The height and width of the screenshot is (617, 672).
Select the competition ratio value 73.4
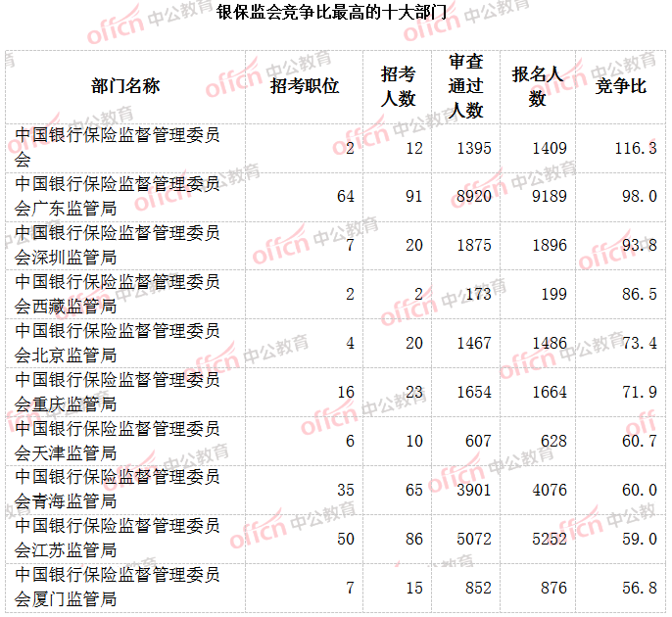[x=640, y=343]
